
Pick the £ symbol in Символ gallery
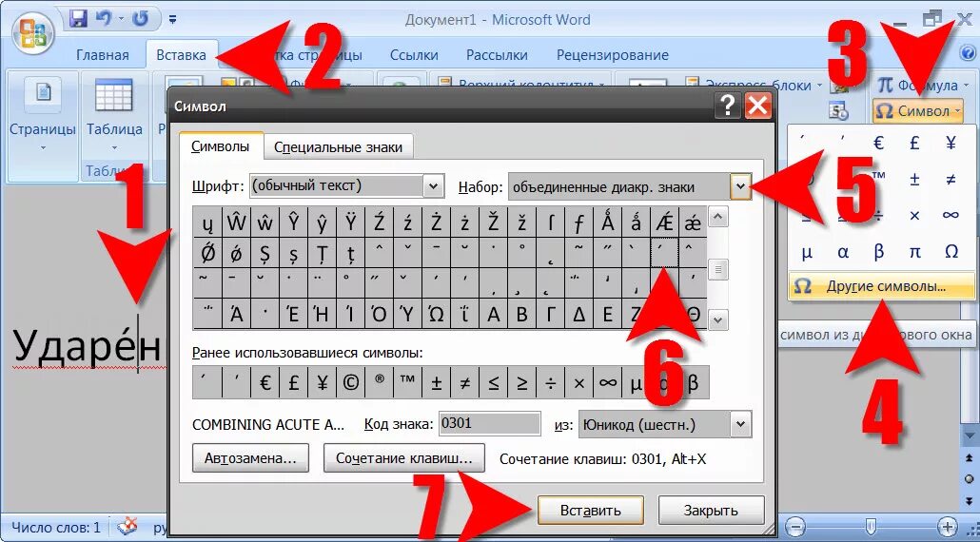(914, 143)
